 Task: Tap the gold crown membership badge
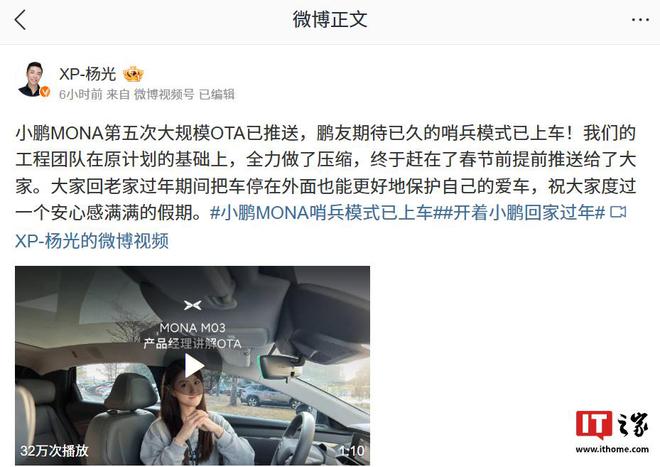click(133, 74)
